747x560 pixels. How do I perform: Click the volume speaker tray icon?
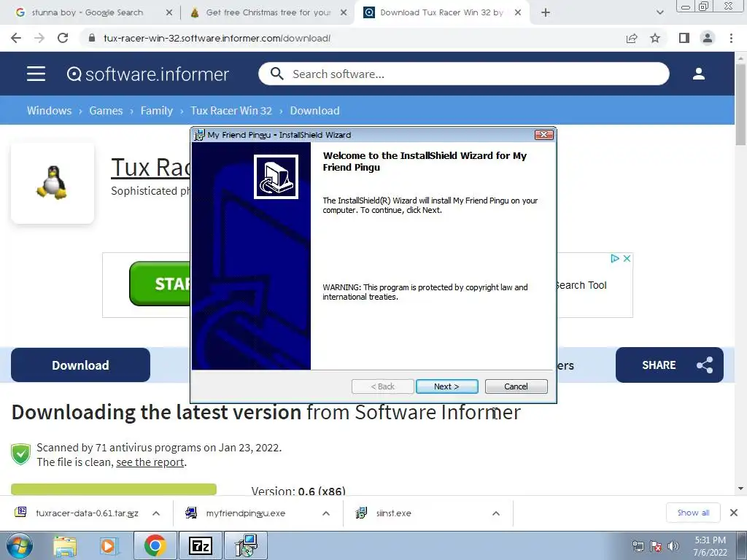coord(673,546)
